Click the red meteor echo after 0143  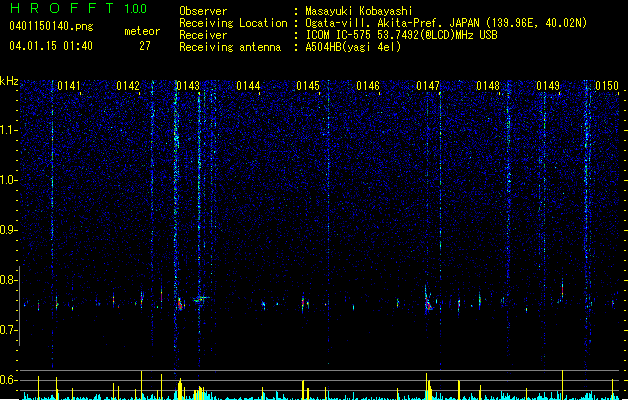click(180, 303)
